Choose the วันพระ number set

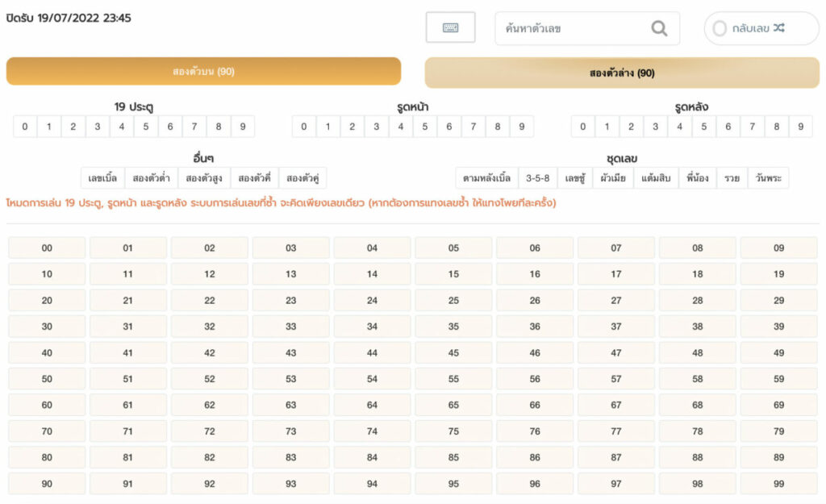click(767, 177)
